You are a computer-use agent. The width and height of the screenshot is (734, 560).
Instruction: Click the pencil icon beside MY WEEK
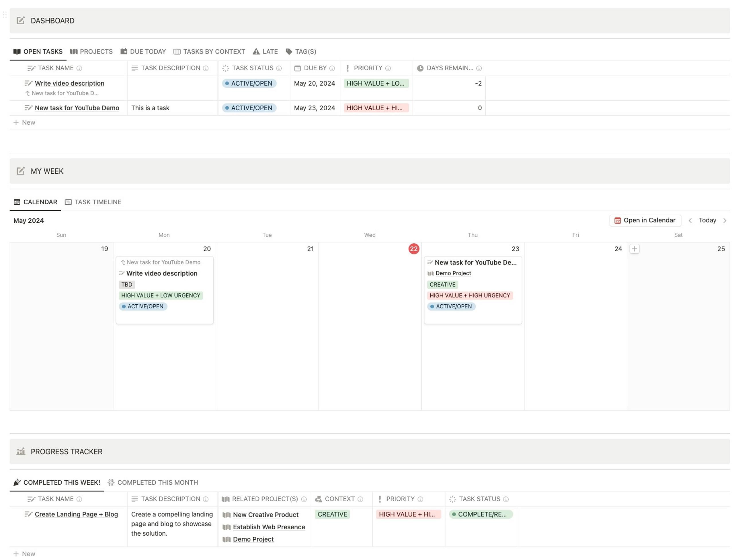click(x=21, y=171)
